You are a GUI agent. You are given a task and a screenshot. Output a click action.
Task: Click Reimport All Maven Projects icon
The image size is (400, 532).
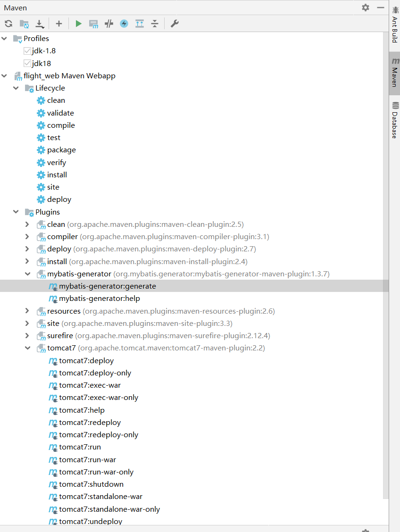tap(8, 24)
